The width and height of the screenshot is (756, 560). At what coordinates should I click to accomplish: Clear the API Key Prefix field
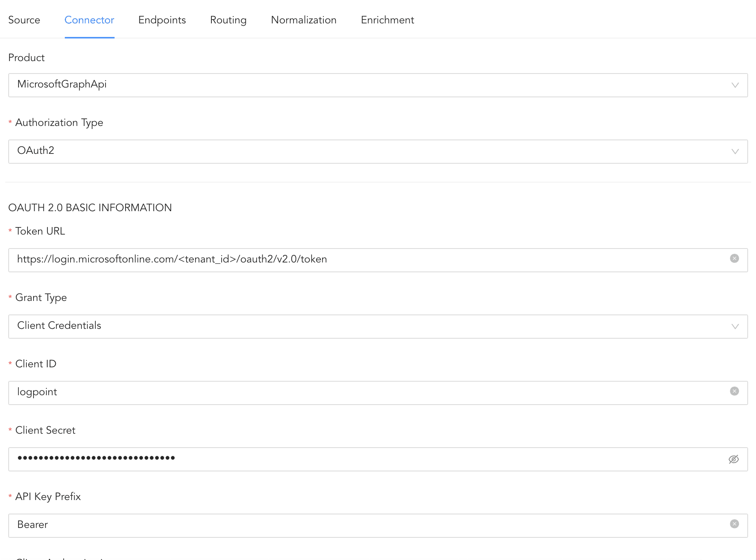734,524
